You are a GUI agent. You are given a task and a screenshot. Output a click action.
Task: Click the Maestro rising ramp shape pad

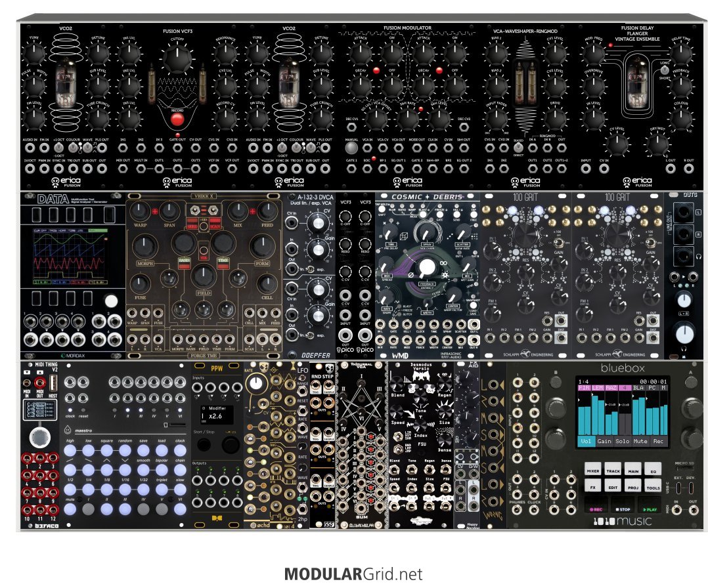70,470
